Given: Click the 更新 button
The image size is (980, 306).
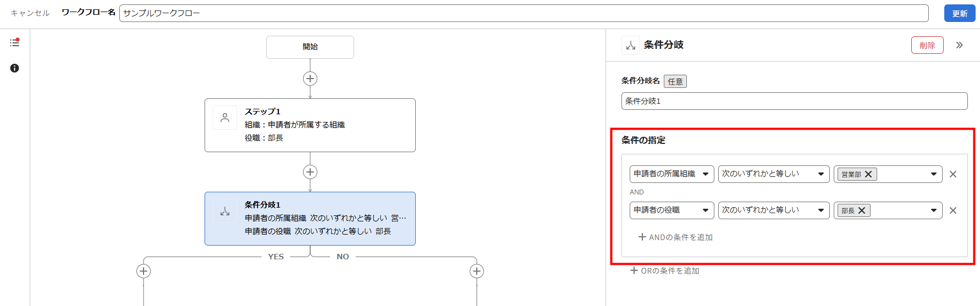Looking at the screenshot, I should 960,13.
